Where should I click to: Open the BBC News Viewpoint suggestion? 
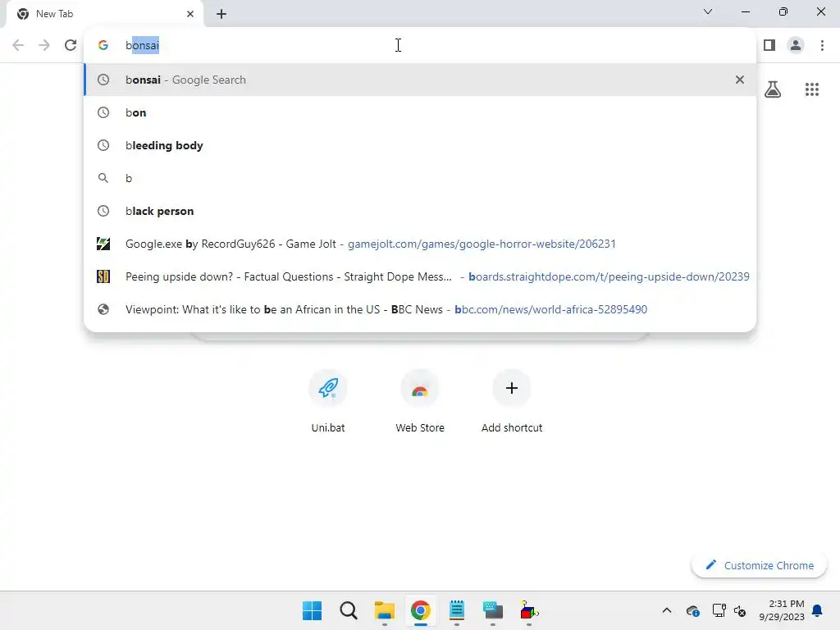point(420,309)
